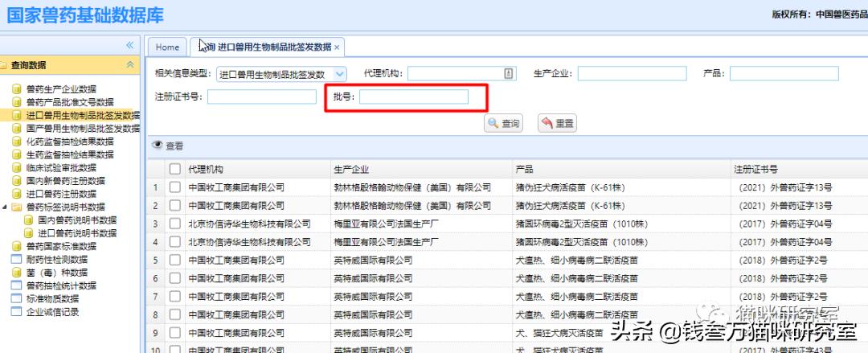Check the row 2 checkbox
Screen dimensions: 868x353
pos(175,206)
